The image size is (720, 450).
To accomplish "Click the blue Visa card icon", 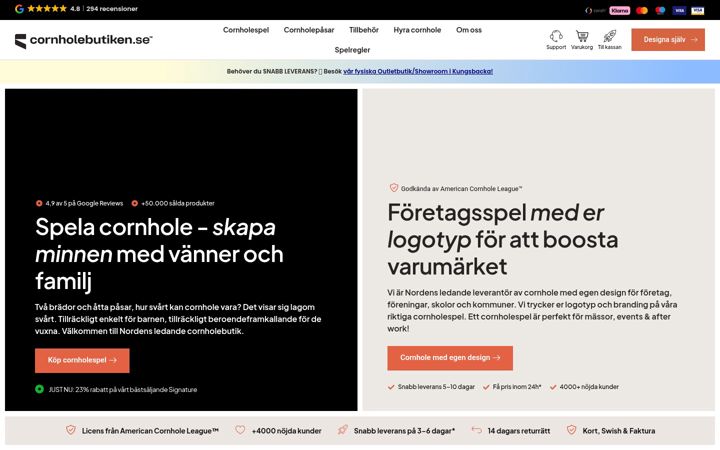I will [x=679, y=11].
